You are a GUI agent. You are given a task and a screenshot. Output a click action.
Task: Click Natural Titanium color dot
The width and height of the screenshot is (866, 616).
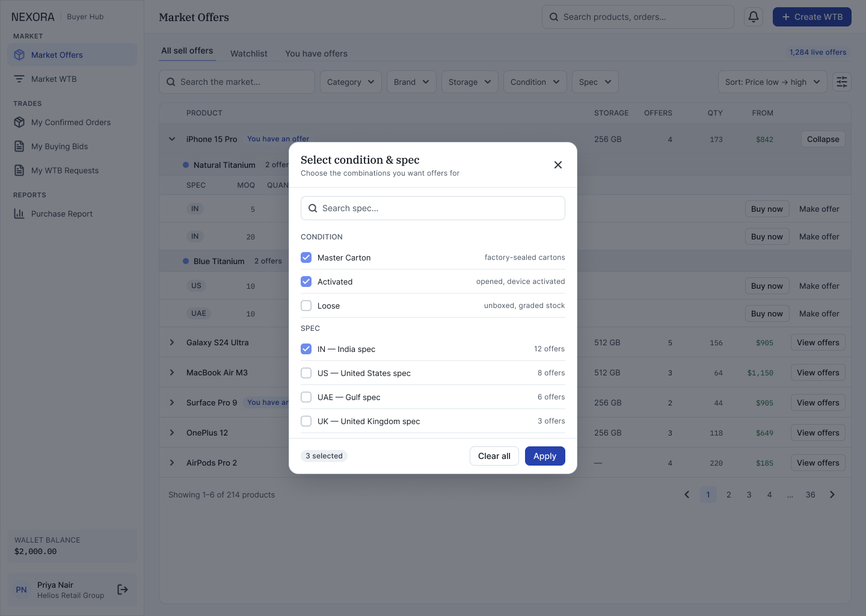(x=186, y=165)
